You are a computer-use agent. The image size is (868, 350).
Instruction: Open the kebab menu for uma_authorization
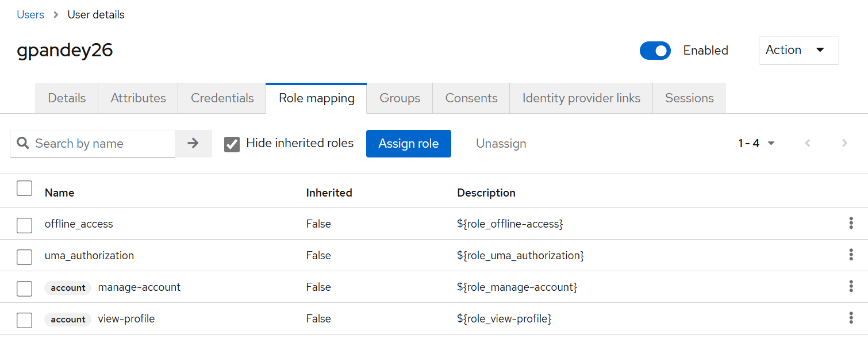click(851, 255)
